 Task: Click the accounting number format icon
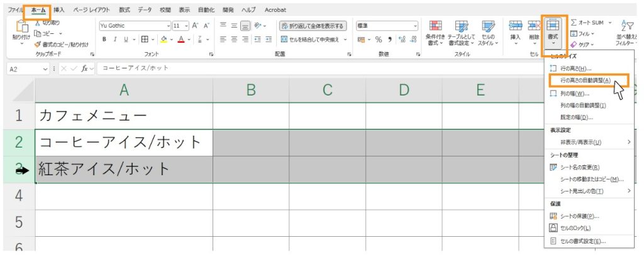(362, 40)
